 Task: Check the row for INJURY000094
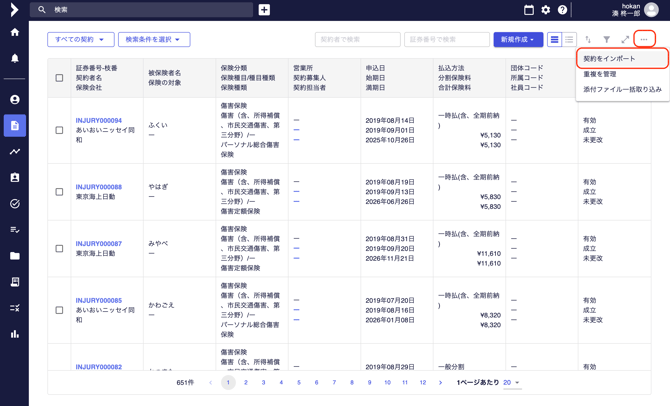click(x=59, y=130)
